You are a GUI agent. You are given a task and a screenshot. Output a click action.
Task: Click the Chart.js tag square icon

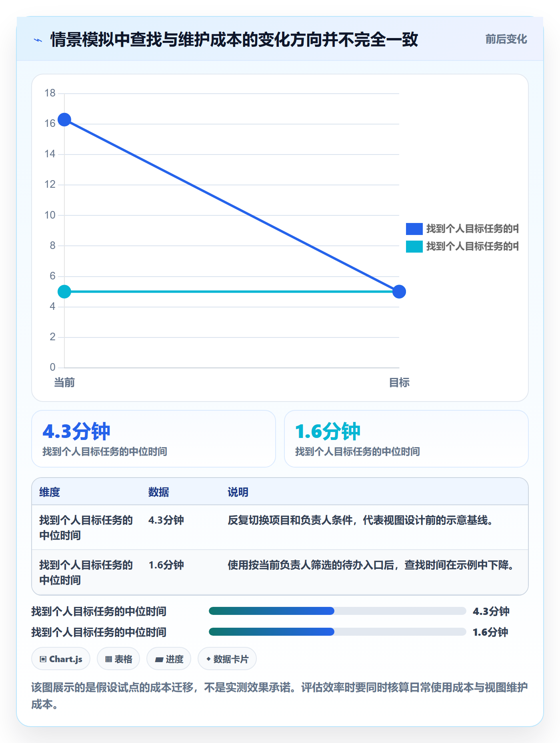click(43, 659)
